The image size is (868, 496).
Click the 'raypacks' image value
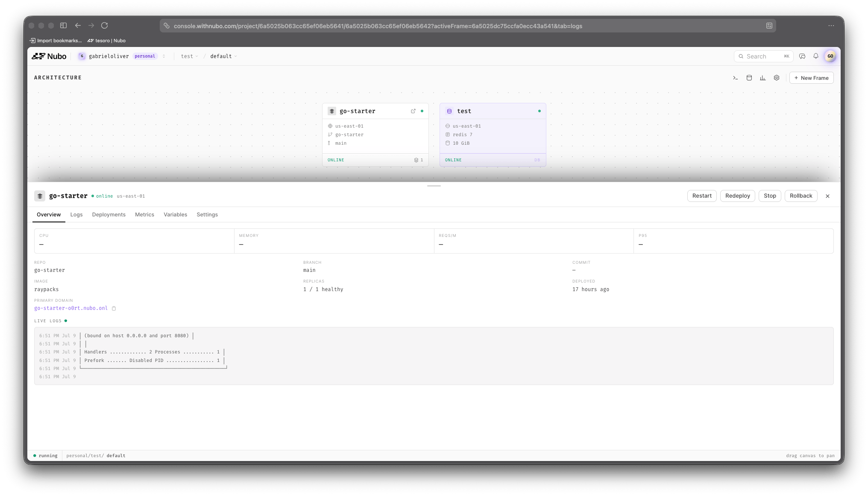coord(47,289)
